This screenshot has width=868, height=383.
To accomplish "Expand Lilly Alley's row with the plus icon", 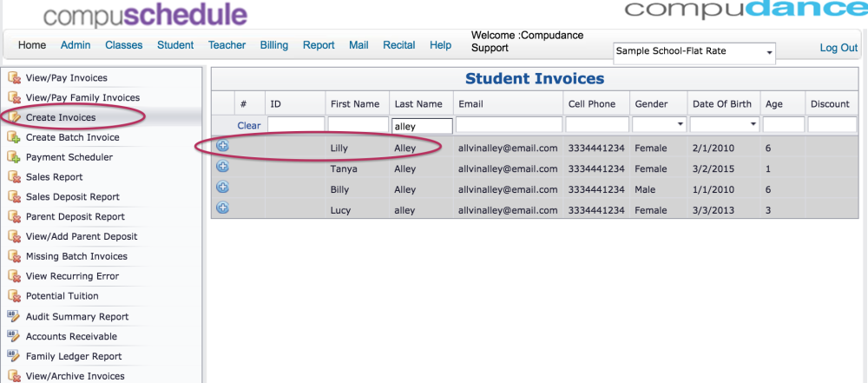I will [x=222, y=146].
